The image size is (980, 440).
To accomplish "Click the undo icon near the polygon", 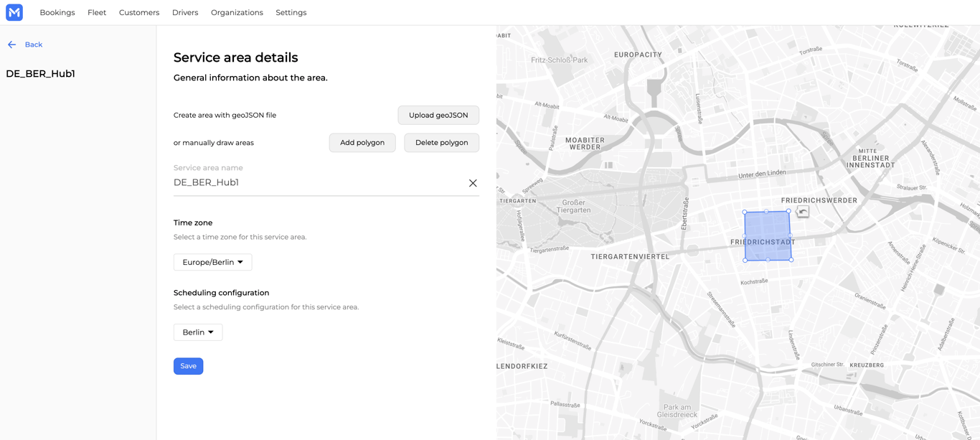I will [x=803, y=211].
